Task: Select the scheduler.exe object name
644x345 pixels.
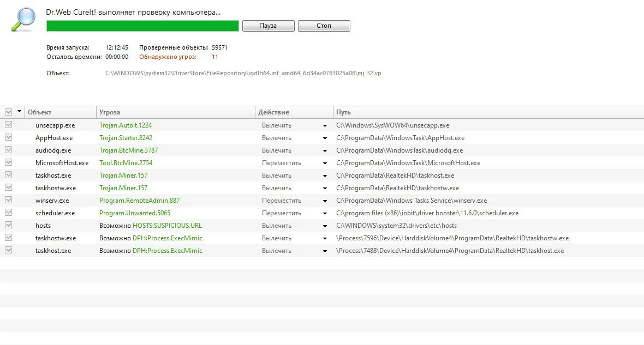Action: [55, 213]
